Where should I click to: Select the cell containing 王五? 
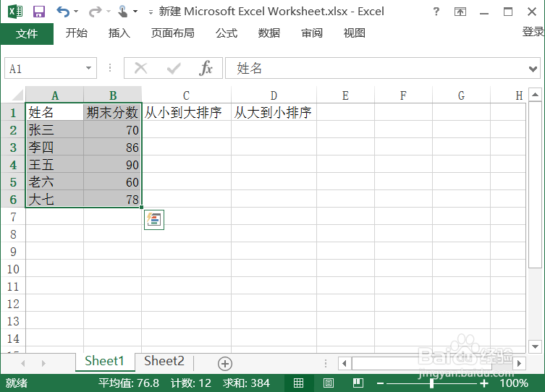[x=54, y=164]
